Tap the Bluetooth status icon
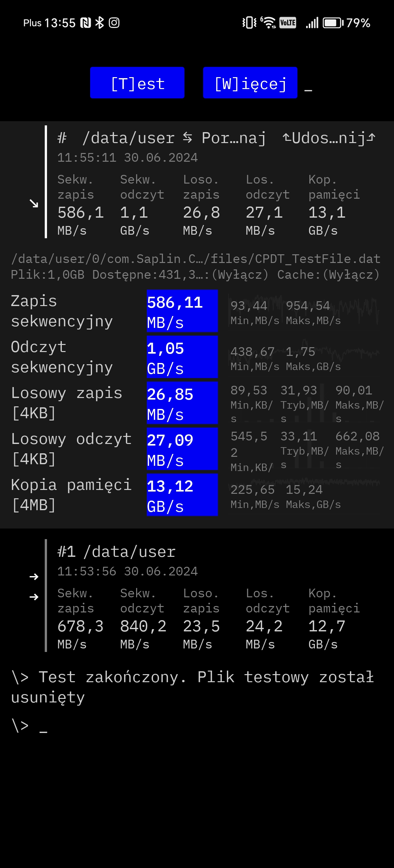Viewport: 394px width, 868px height. click(99, 23)
